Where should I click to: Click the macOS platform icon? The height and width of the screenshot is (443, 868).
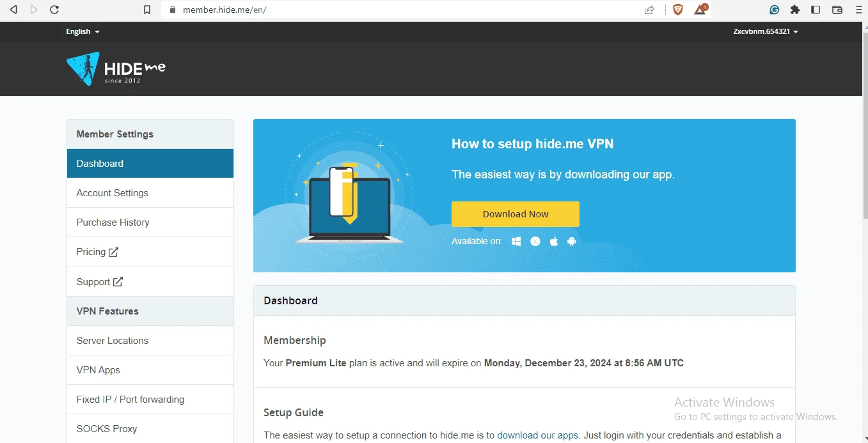point(535,241)
